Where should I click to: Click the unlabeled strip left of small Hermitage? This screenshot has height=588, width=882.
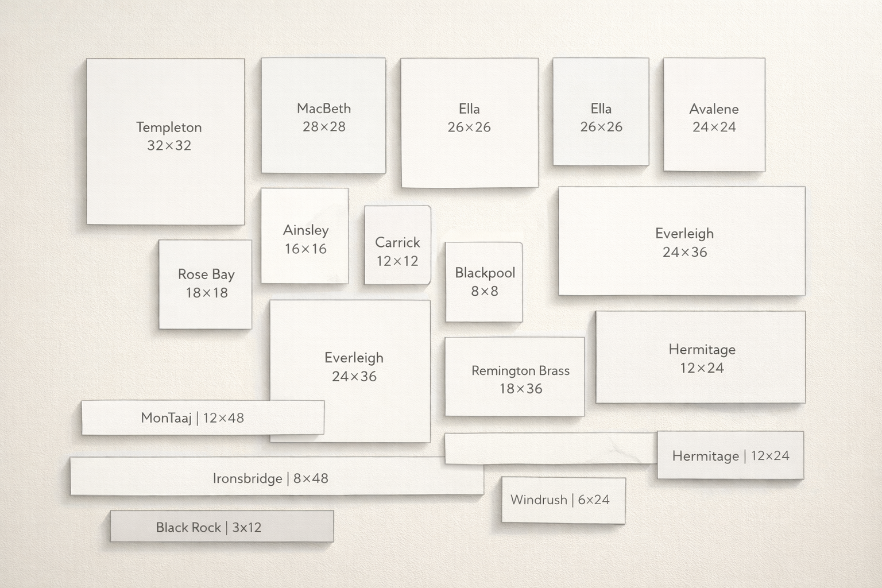[x=550, y=448]
